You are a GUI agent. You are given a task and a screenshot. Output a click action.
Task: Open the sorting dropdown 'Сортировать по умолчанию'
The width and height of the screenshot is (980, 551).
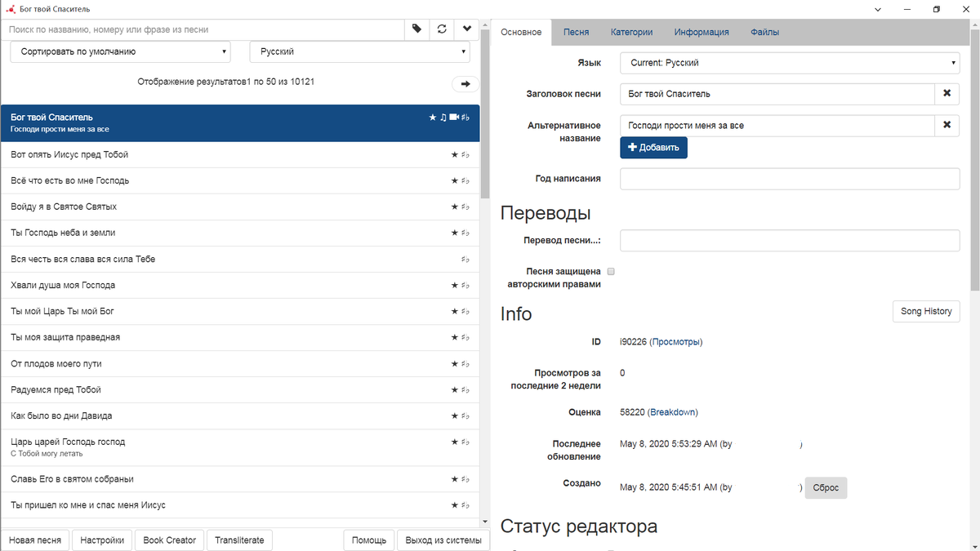click(x=121, y=51)
